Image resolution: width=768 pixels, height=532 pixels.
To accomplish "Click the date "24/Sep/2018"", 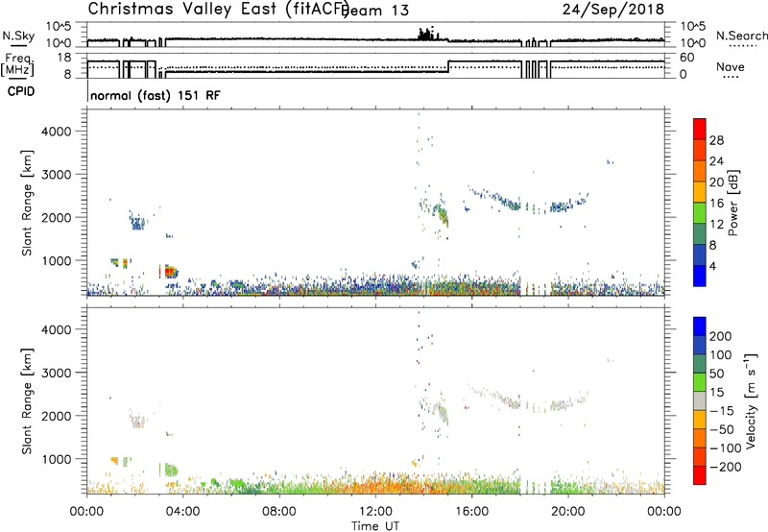I will (x=613, y=10).
